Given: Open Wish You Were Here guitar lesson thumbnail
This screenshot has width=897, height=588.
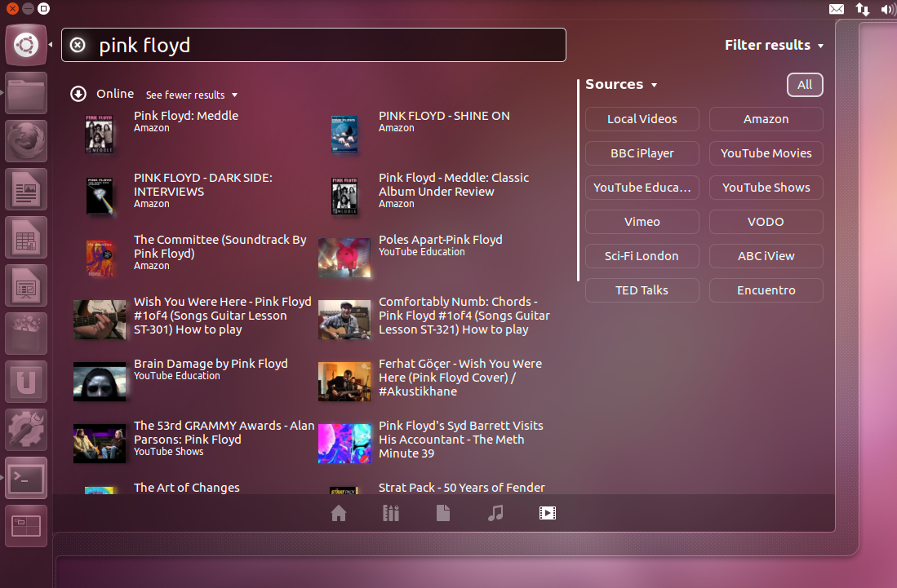Looking at the screenshot, I should [100, 320].
